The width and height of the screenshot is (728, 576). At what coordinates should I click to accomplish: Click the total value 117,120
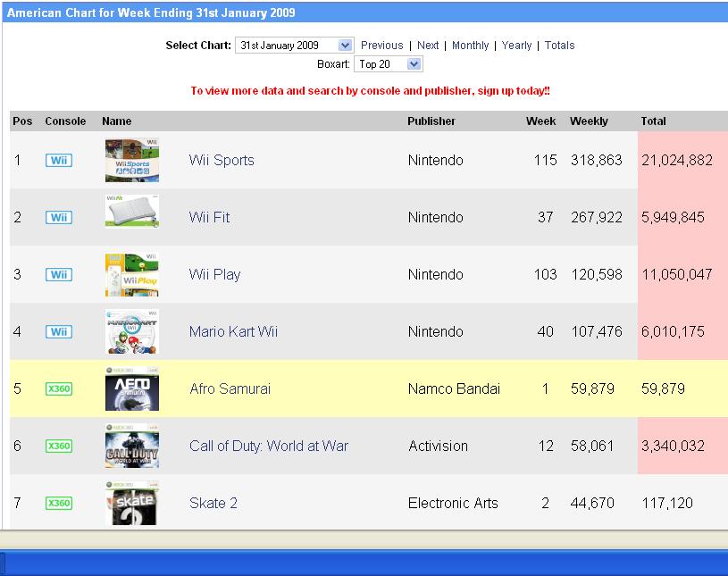pos(667,503)
